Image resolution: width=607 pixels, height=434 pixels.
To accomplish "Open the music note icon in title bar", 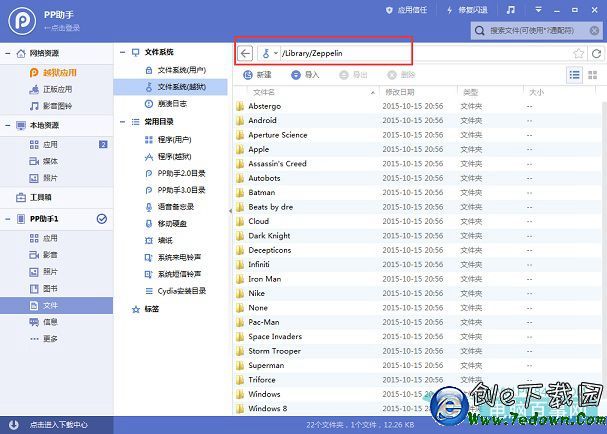I will pyautogui.click(x=511, y=10).
